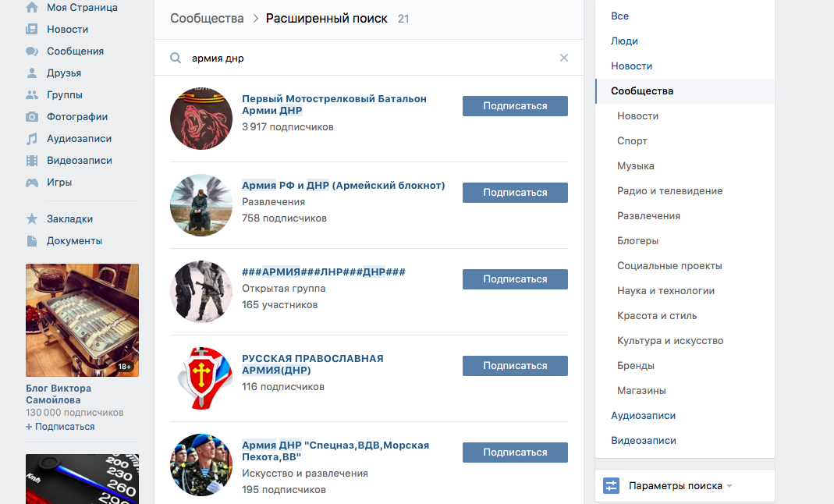This screenshot has height=504, width=834.
Task: Go back to Сообщества in the breadcrumb
Action: pos(207,19)
